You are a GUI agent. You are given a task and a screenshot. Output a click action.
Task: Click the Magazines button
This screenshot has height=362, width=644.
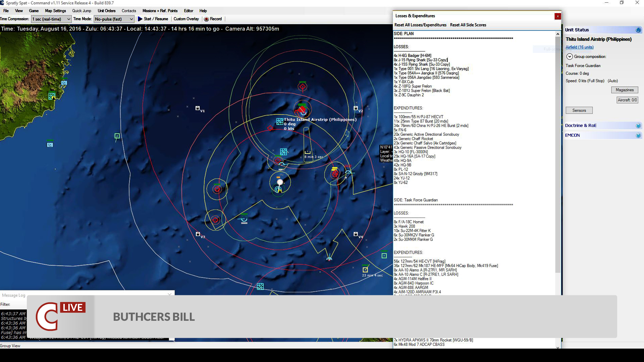(x=624, y=90)
